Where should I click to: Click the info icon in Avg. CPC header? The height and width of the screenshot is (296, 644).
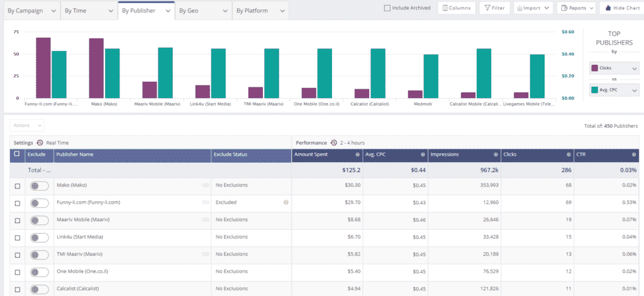(423, 155)
